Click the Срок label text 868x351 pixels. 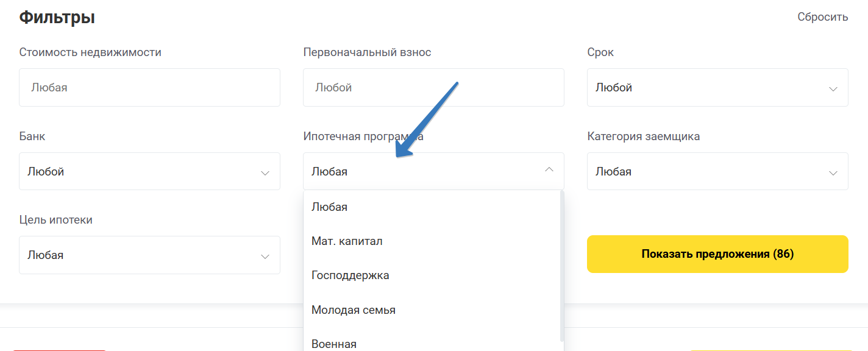tap(600, 52)
